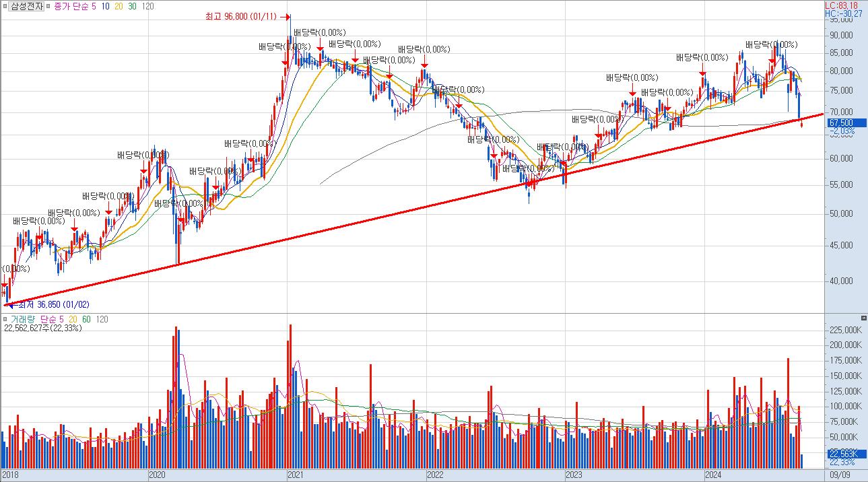Click the 70,000 price axis label
This screenshot has height=482, width=868.
(841, 112)
